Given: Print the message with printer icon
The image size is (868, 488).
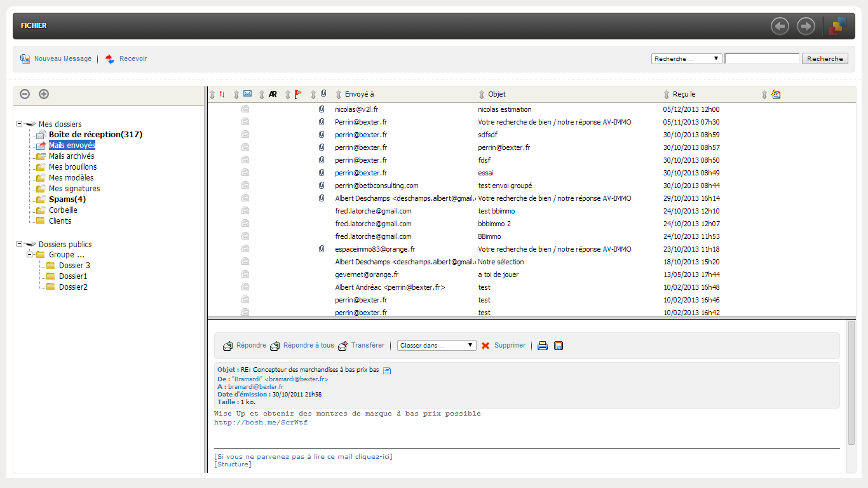Looking at the screenshot, I should click(x=543, y=346).
